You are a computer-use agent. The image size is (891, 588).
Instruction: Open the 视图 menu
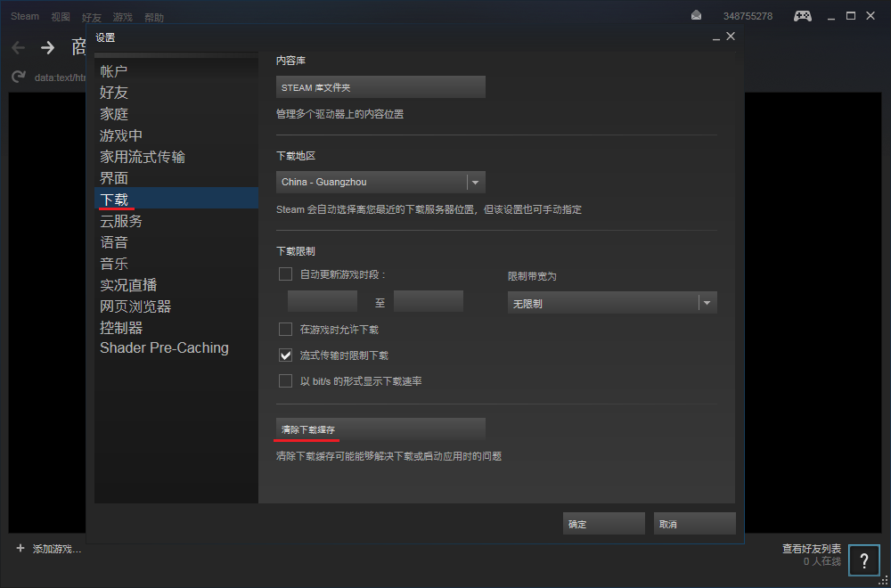click(61, 17)
